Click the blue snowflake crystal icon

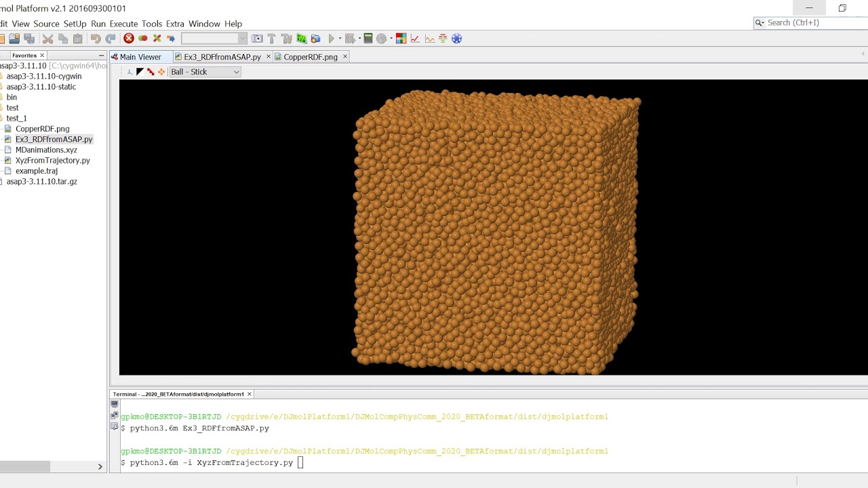(457, 39)
